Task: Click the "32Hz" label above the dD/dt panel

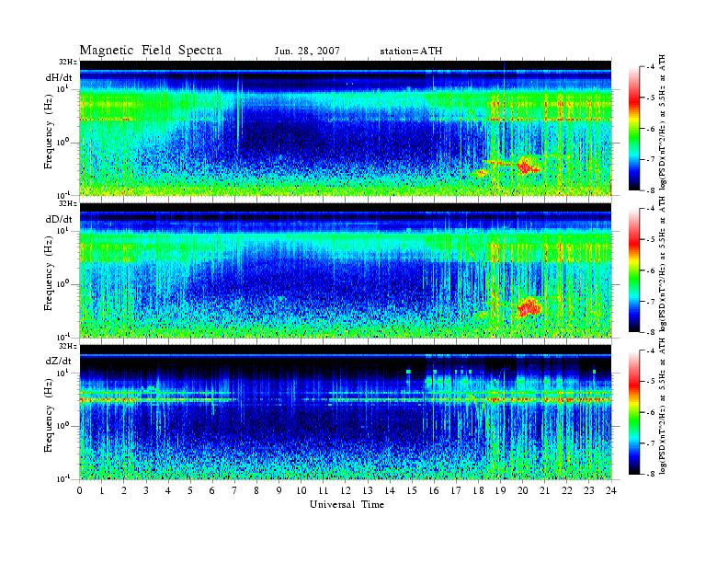Action: [x=68, y=203]
